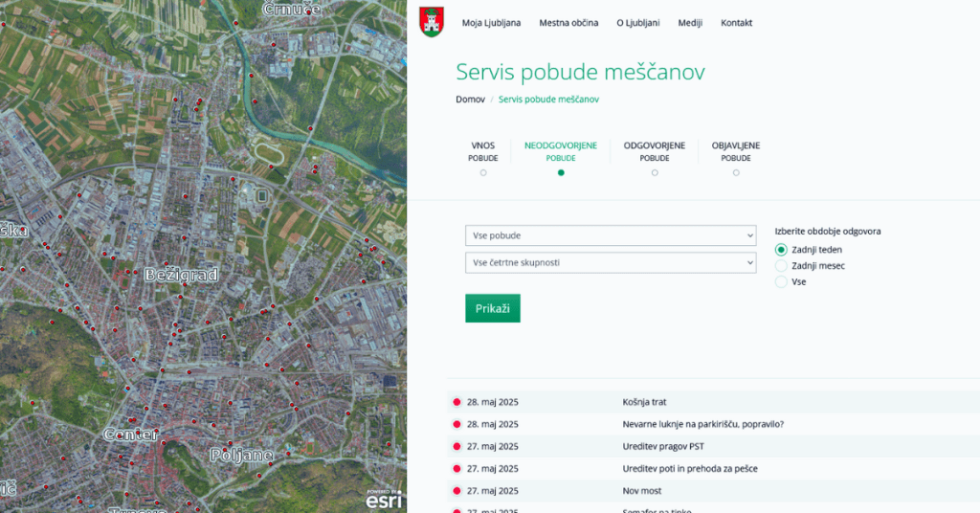Open the Moja Ljubljana menu
The height and width of the screenshot is (513, 980).
click(491, 23)
